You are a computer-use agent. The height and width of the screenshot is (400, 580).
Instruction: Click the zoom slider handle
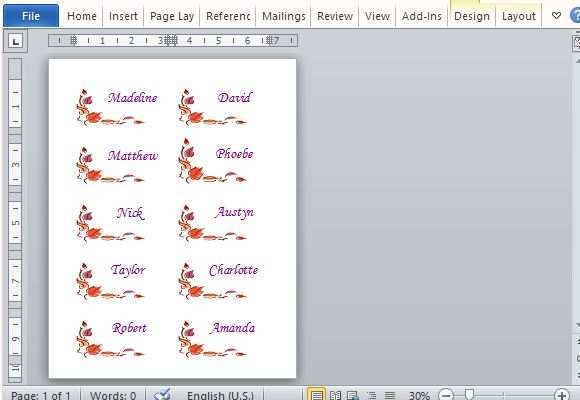[469, 394]
